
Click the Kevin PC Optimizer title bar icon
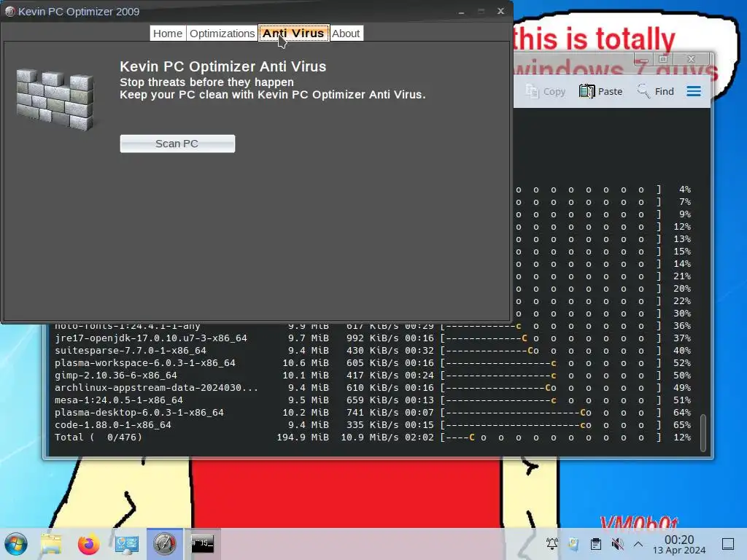9,12
